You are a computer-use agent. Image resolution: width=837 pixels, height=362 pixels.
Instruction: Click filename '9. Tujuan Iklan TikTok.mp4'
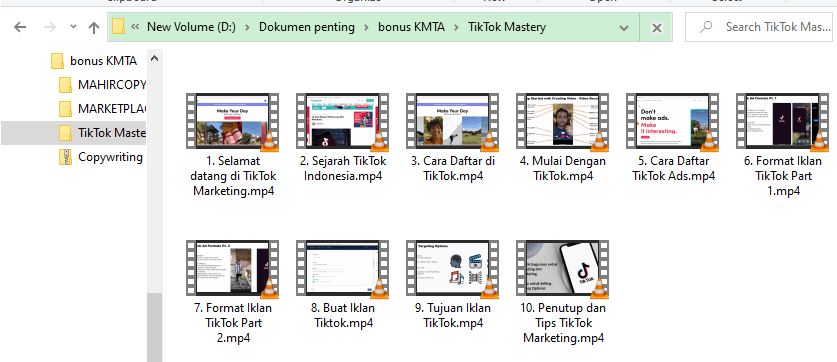pos(453,316)
